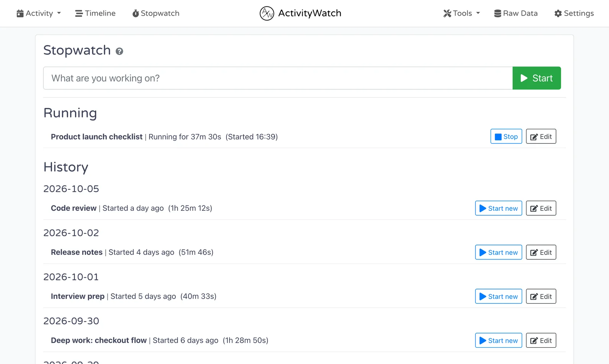Start new timer for Interview prep
The image size is (609, 364).
[499, 297]
